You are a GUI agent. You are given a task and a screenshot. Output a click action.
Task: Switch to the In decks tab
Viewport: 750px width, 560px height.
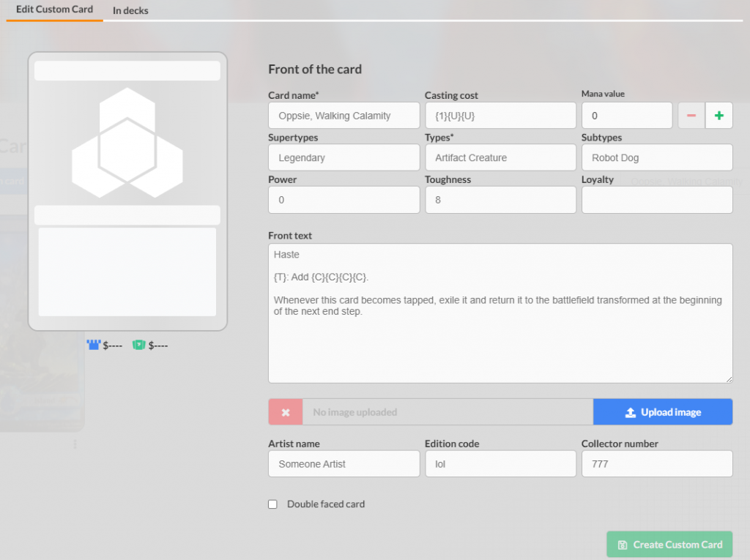point(130,10)
